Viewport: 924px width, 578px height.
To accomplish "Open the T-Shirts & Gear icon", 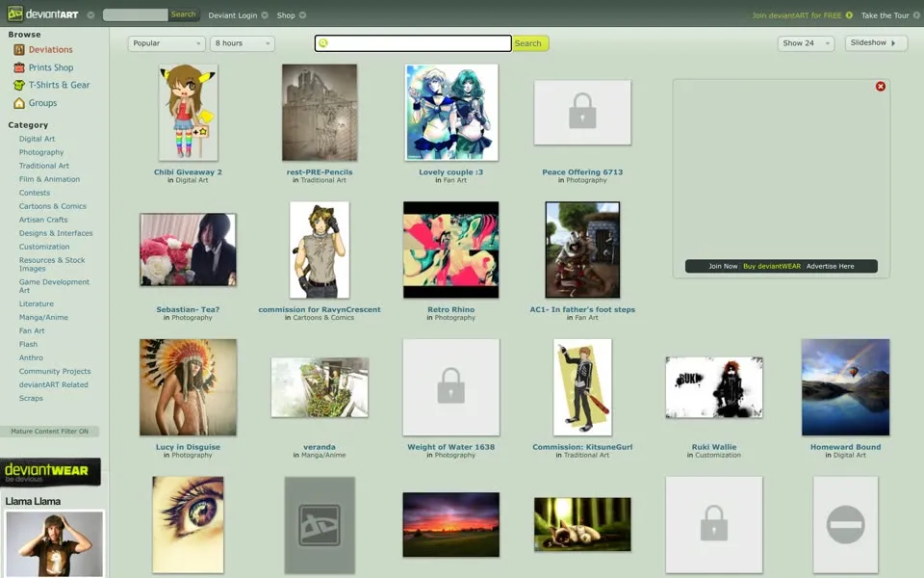I will (x=19, y=85).
